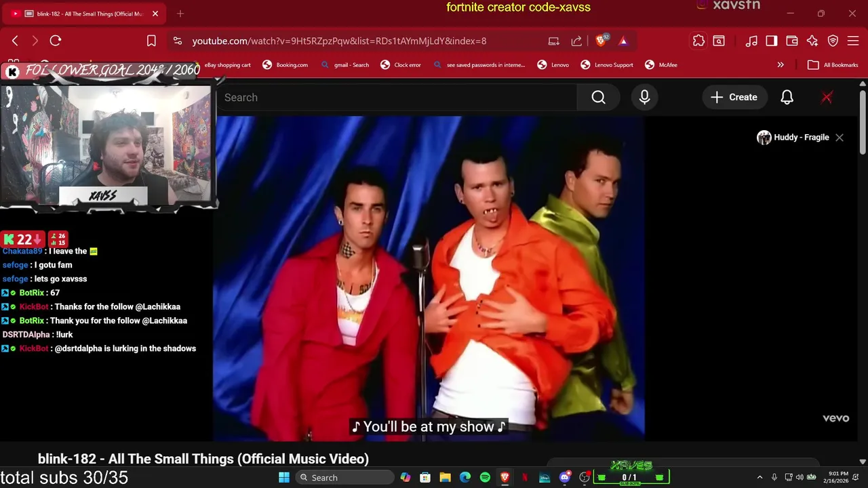Open volume speaker icon in tray
The width and height of the screenshot is (868, 488).
coord(800,478)
